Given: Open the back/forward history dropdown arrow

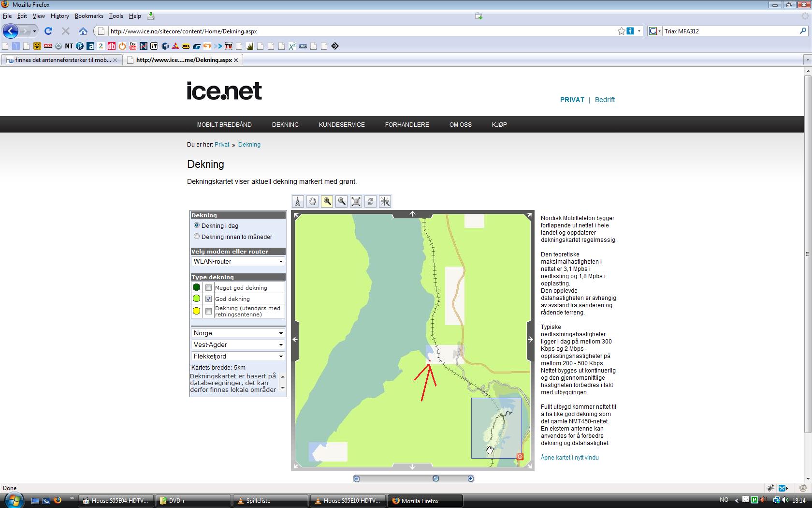Looking at the screenshot, I should click(x=34, y=31).
